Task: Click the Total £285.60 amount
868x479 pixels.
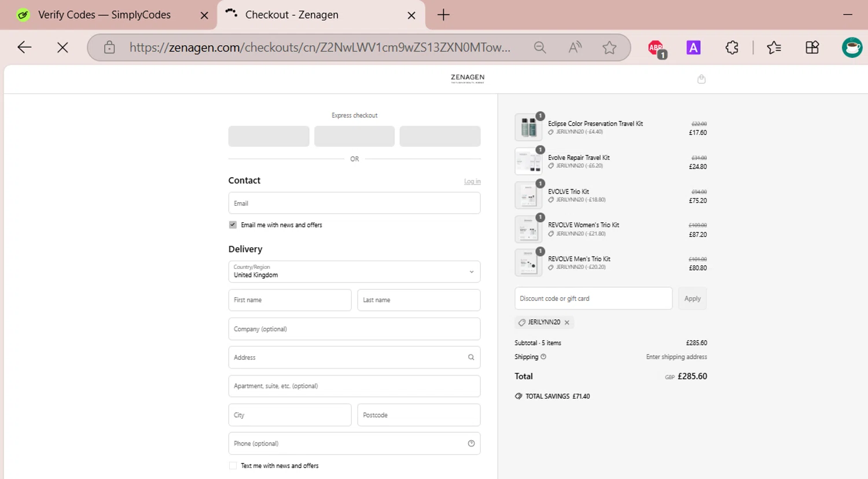Action: [692, 376]
